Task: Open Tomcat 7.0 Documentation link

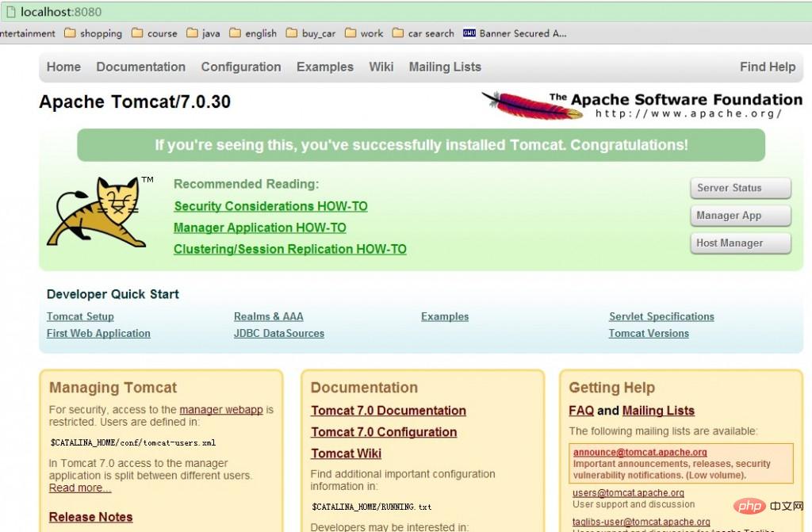Action: click(389, 411)
